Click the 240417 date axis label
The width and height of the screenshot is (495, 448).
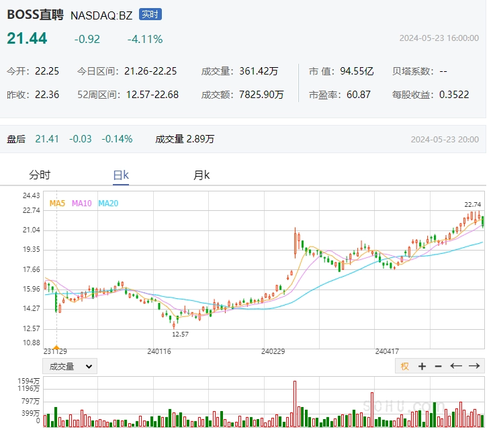click(387, 351)
